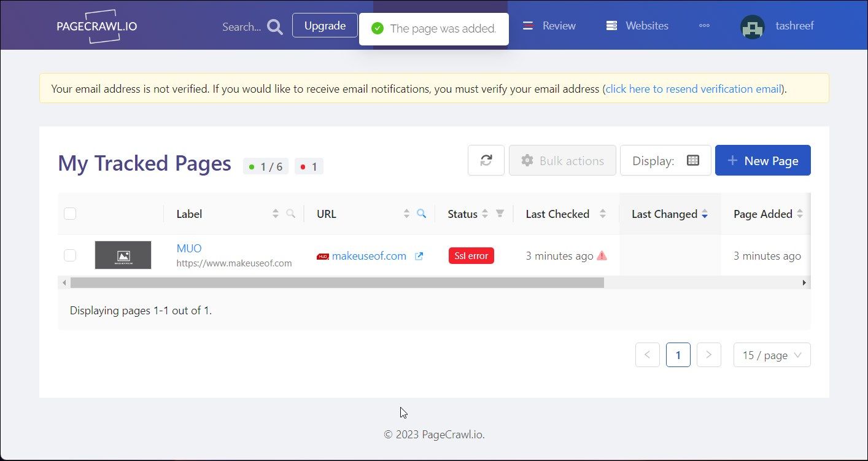This screenshot has width=868, height=461.
Task: Click the resend verification email link
Action: point(693,89)
